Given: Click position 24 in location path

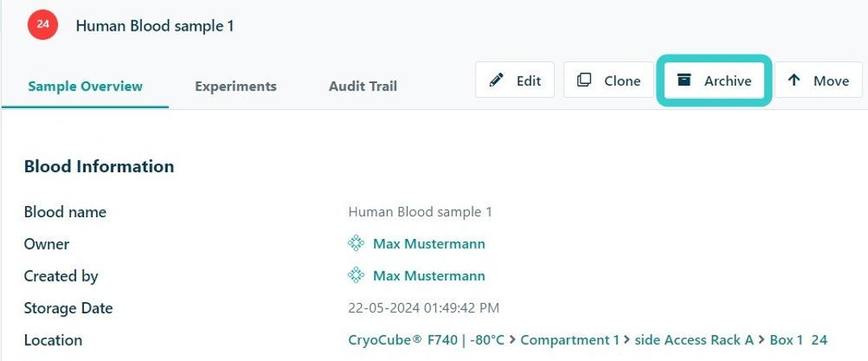Looking at the screenshot, I should coord(820,340).
